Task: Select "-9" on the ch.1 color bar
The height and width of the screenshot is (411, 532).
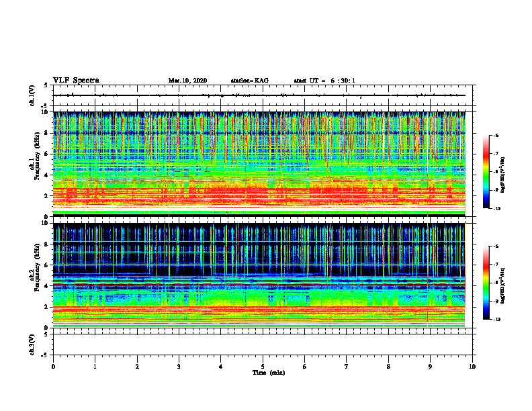Action: coord(496,190)
